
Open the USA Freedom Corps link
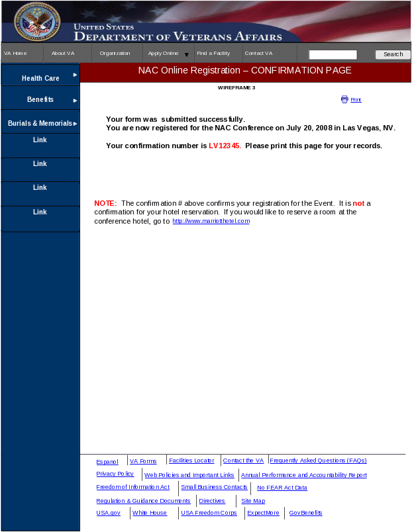coord(209,513)
